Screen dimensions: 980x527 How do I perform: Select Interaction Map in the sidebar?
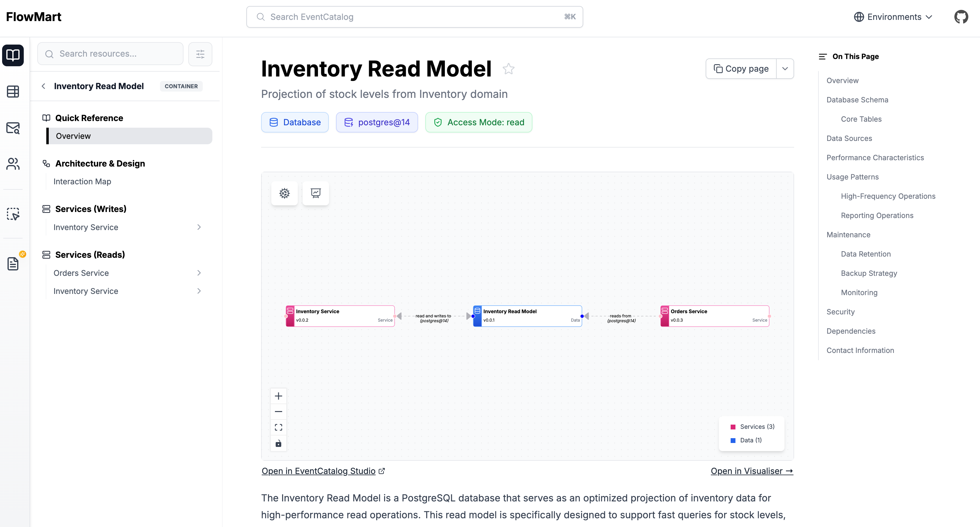pos(82,182)
